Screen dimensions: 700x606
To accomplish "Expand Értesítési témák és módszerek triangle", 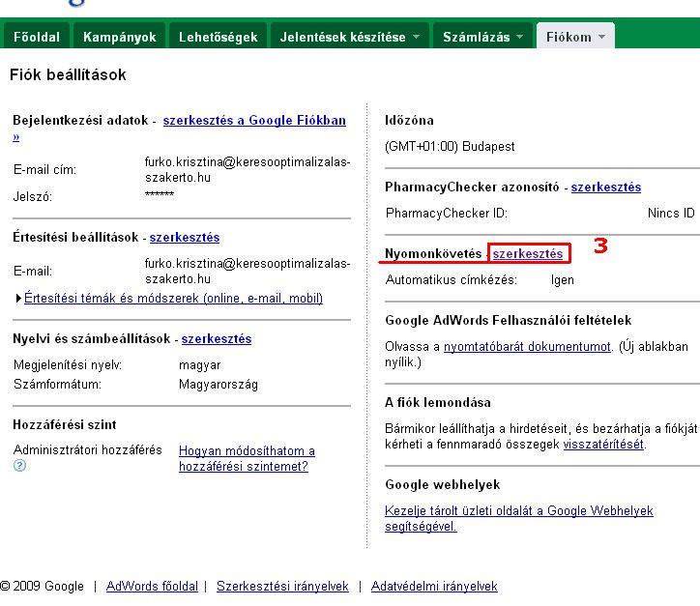I will click(18, 298).
